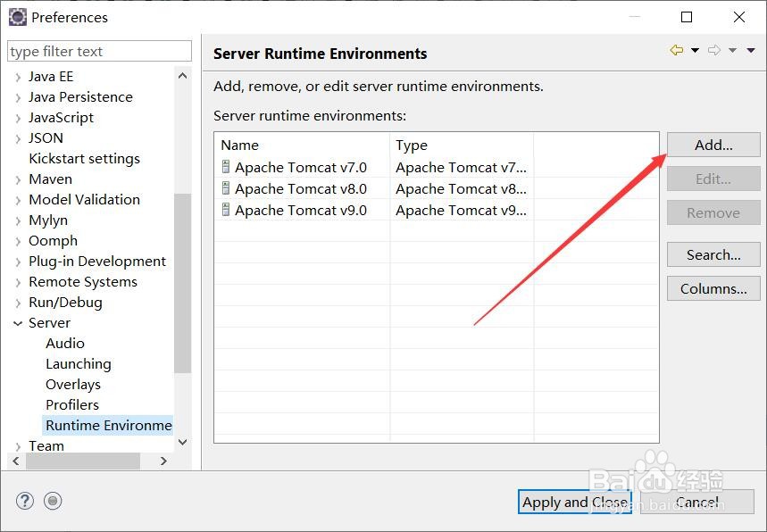This screenshot has height=532, width=767.
Task: Click the oomph preference recorder icon
Action: tap(53, 501)
